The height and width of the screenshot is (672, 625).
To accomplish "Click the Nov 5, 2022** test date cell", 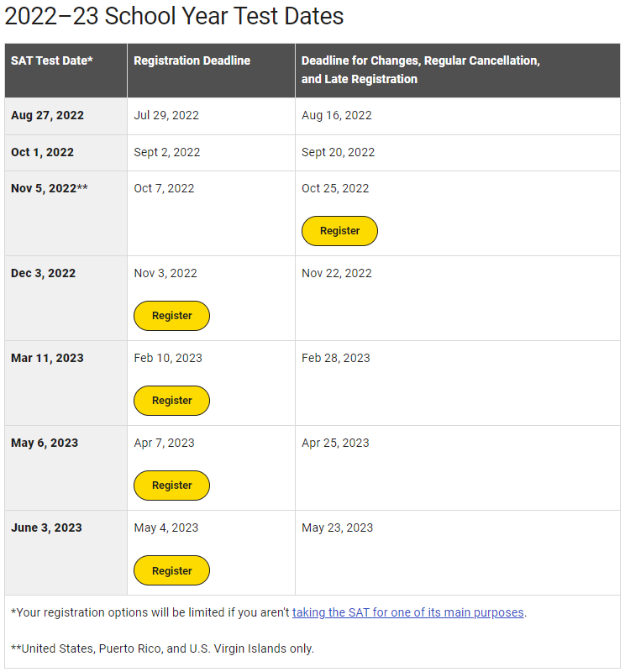I will tap(66, 213).
